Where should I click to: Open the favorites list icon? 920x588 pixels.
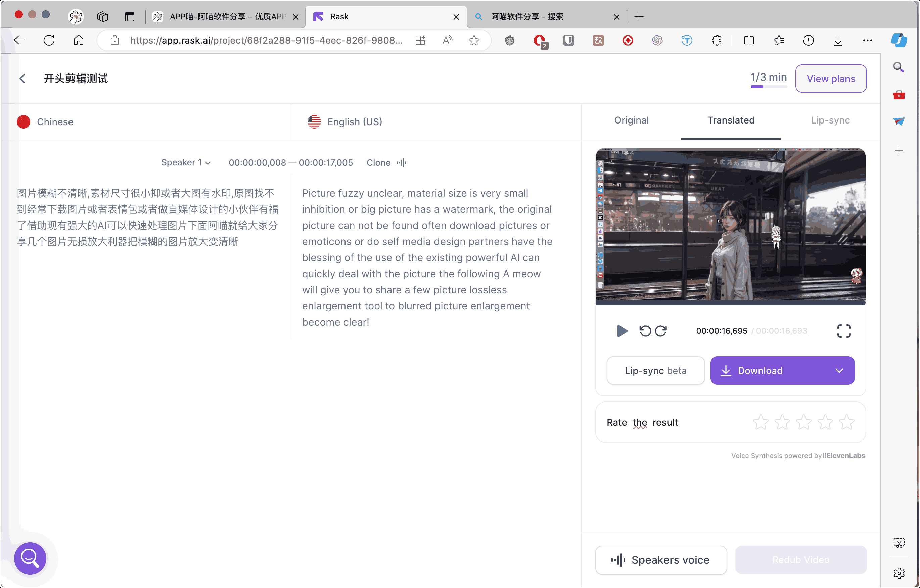coord(779,40)
